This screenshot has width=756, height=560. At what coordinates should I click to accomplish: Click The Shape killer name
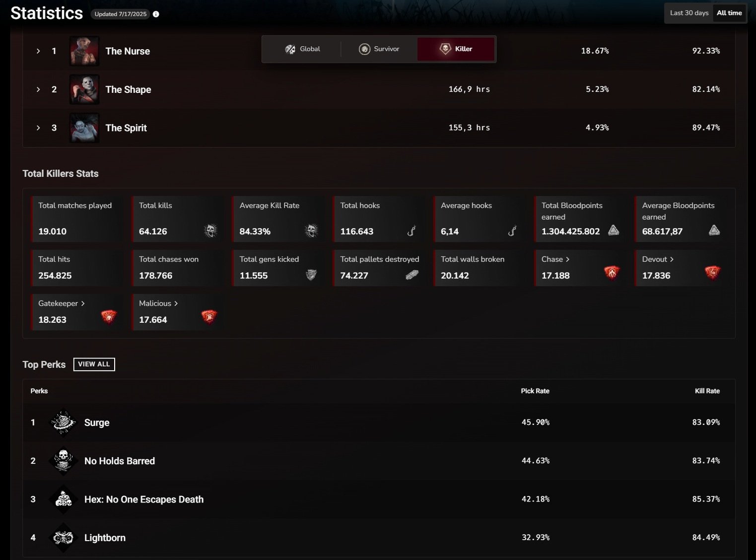click(x=128, y=89)
